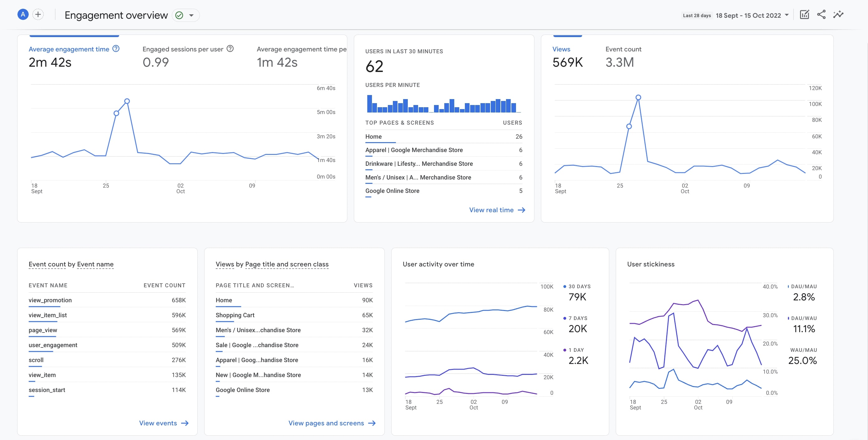Viewport: 868px width, 440px height.
Task: Click the View events link
Action: click(x=164, y=423)
